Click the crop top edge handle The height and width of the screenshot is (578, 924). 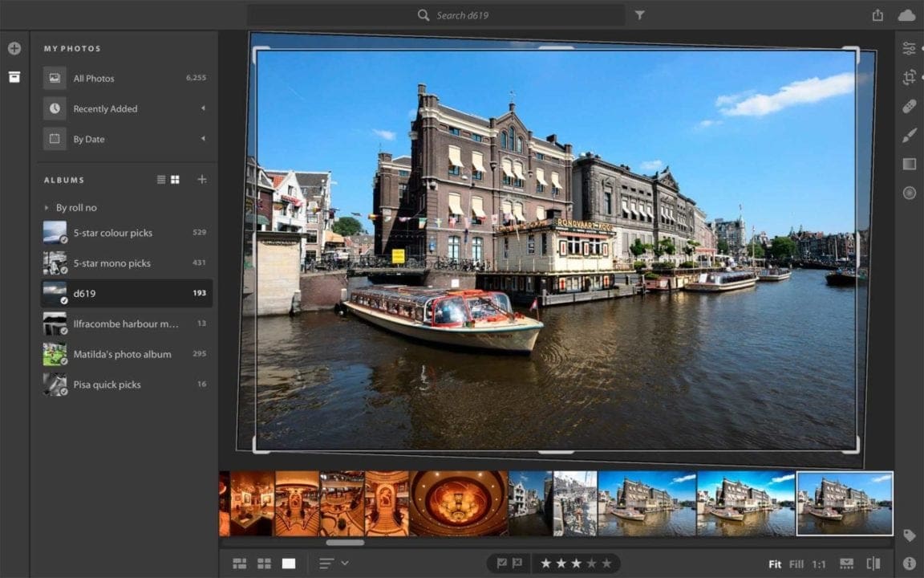(x=556, y=48)
